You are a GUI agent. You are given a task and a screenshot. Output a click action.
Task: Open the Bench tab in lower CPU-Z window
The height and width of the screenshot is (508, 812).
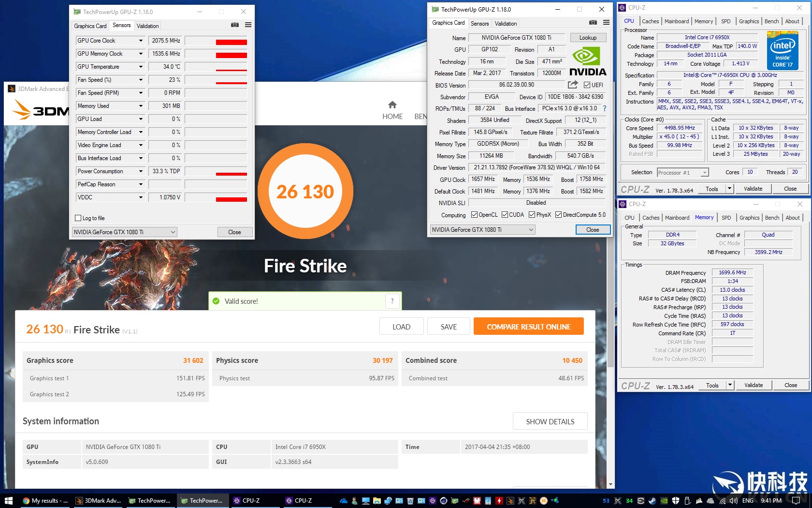772,218
